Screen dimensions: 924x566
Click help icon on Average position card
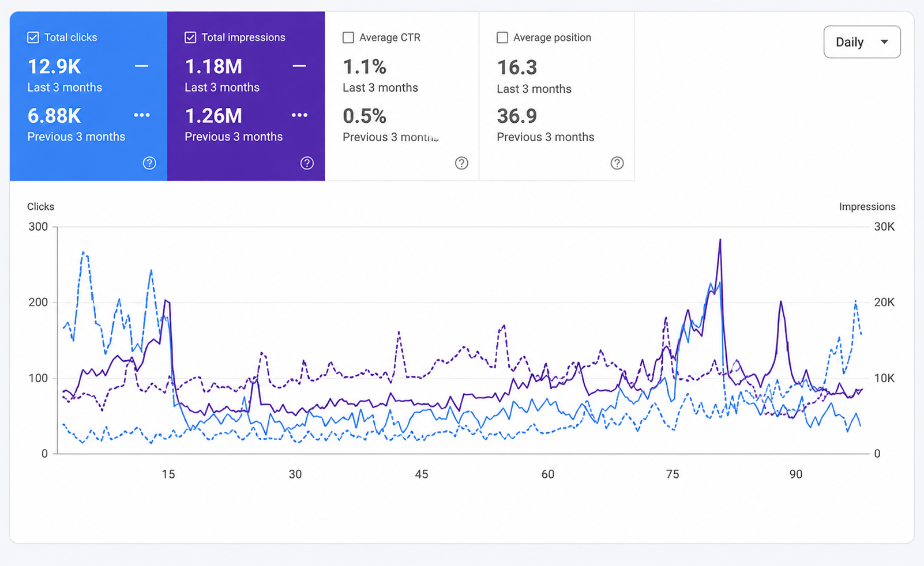pyautogui.click(x=617, y=163)
